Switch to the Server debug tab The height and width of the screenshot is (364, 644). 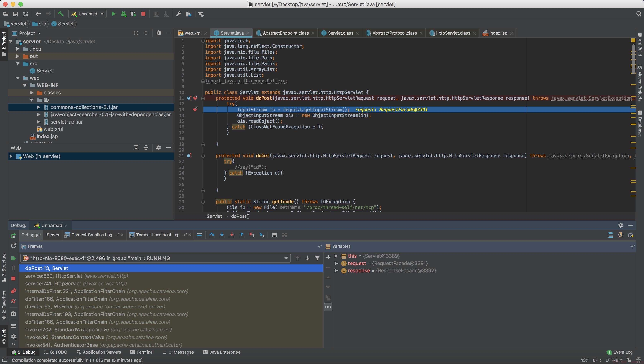[53, 235]
